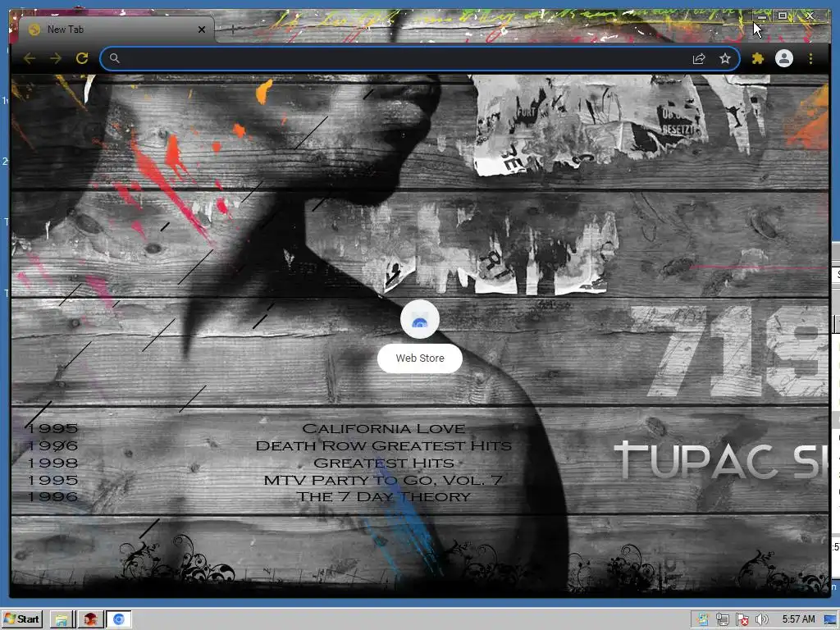Go forward using the browser forward arrow
This screenshot has width=840, height=630.
[56, 58]
